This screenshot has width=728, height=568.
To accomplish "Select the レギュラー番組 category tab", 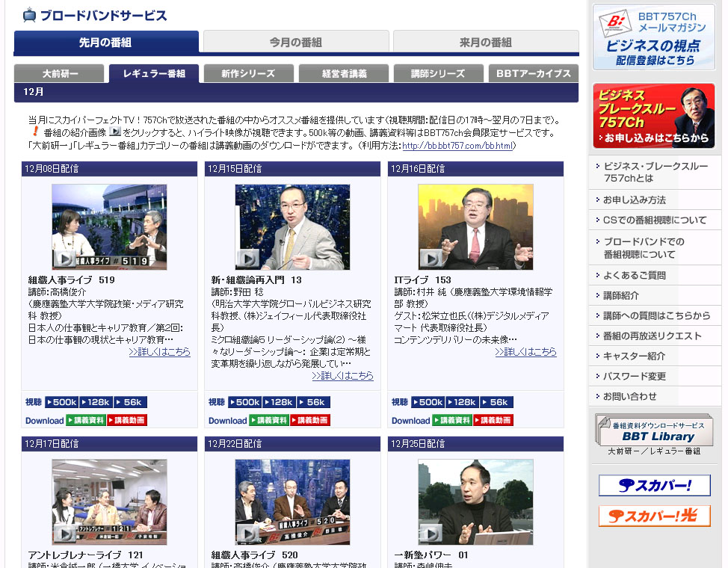I will pos(154,73).
